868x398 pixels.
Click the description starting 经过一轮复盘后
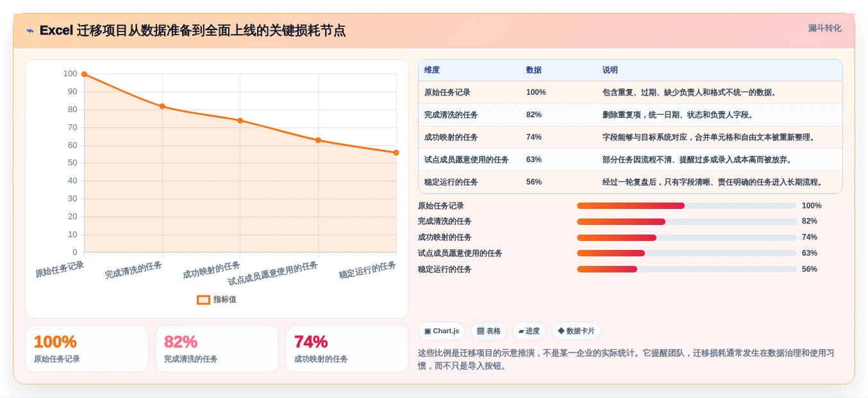tap(714, 182)
